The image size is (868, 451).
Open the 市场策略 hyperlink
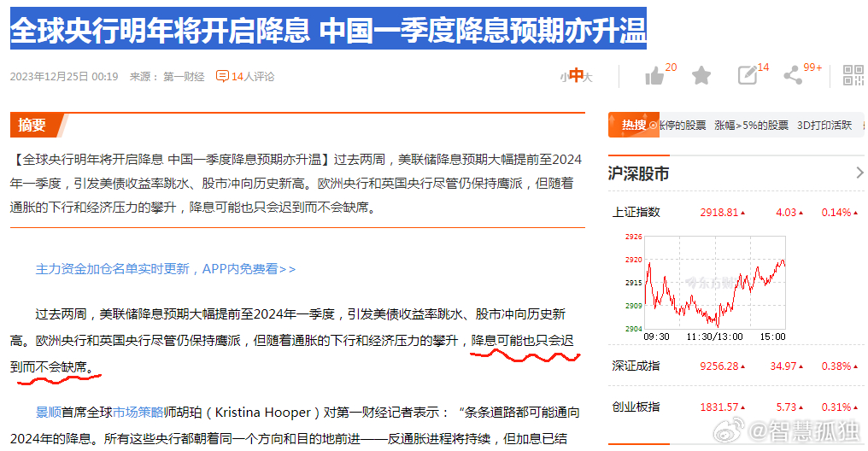point(138,413)
